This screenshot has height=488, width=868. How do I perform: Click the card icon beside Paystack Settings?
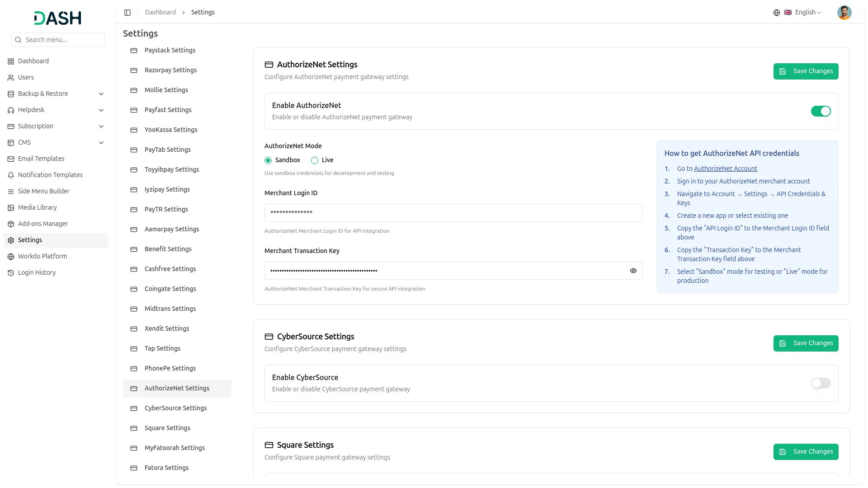pos(134,51)
